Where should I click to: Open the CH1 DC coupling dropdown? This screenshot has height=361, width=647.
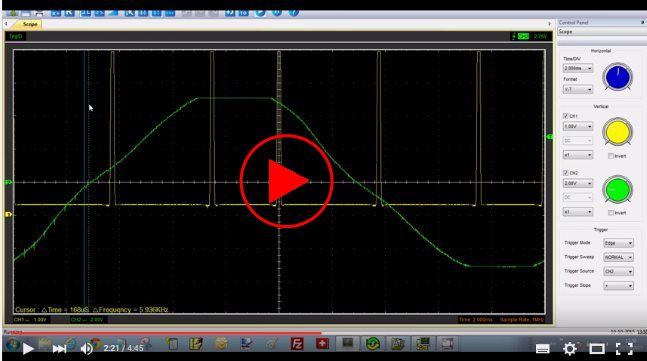pos(578,141)
